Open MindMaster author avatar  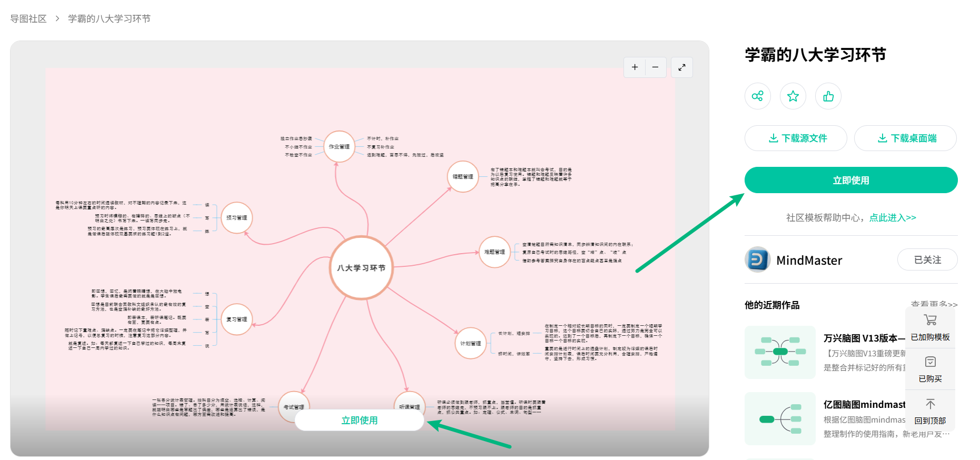point(758,259)
